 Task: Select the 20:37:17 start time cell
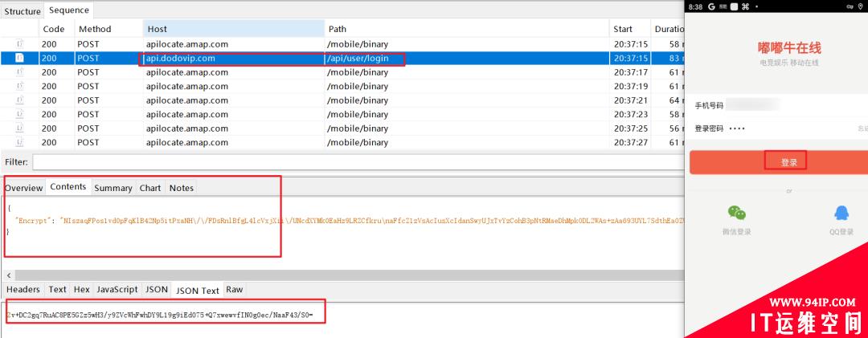pyautogui.click(x=631, y=72)
